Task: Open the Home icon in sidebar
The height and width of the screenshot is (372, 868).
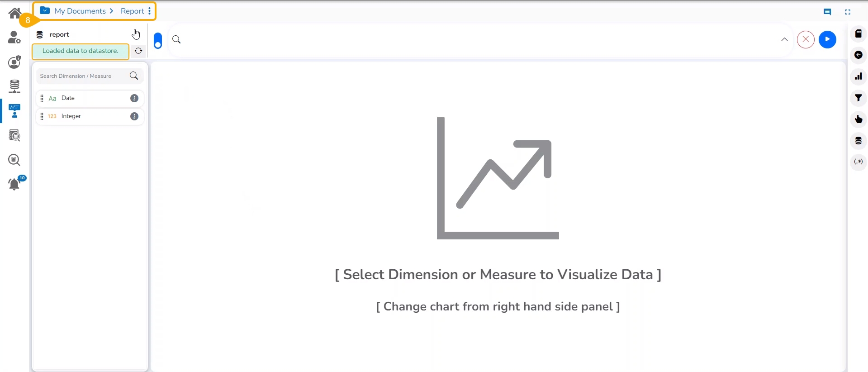Action: (14, 13)
